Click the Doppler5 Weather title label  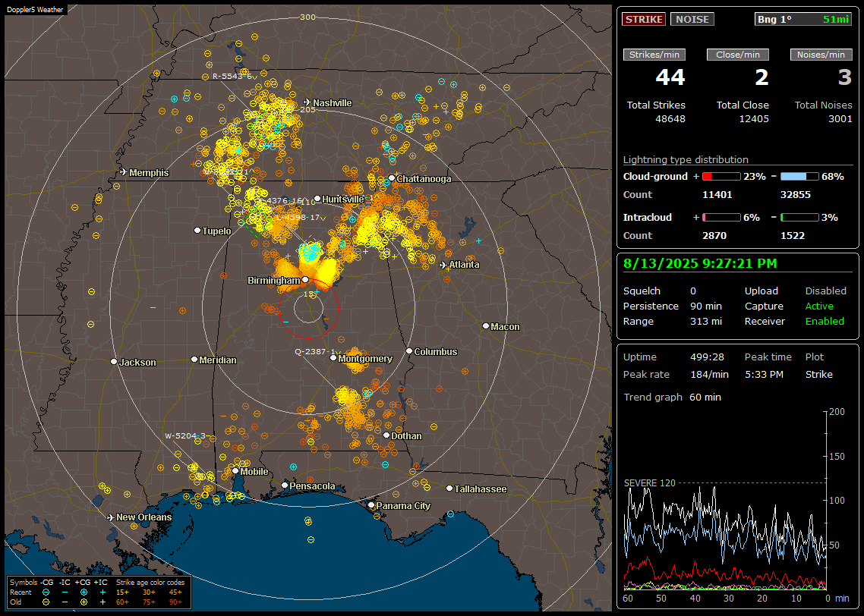[35, 9]
